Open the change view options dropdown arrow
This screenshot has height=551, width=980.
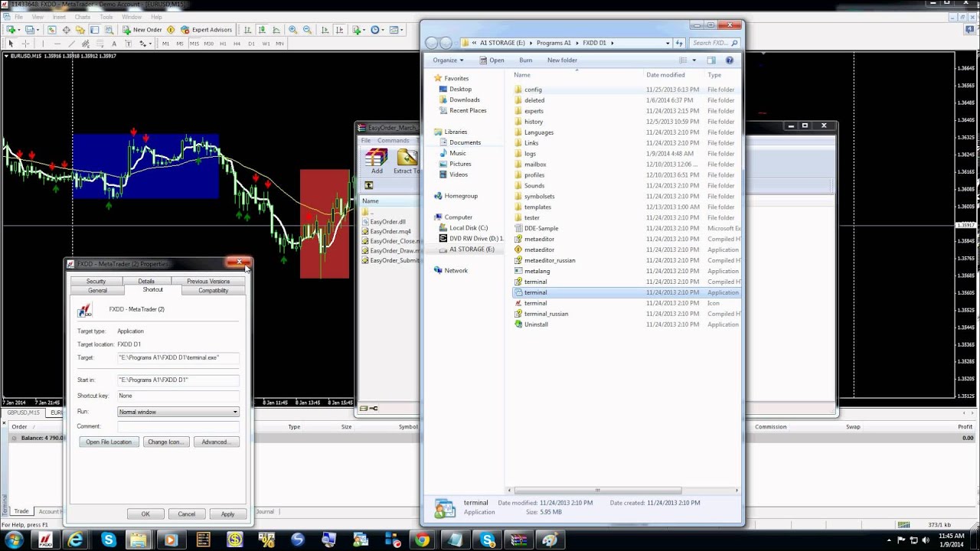click(x=694, y=60)
